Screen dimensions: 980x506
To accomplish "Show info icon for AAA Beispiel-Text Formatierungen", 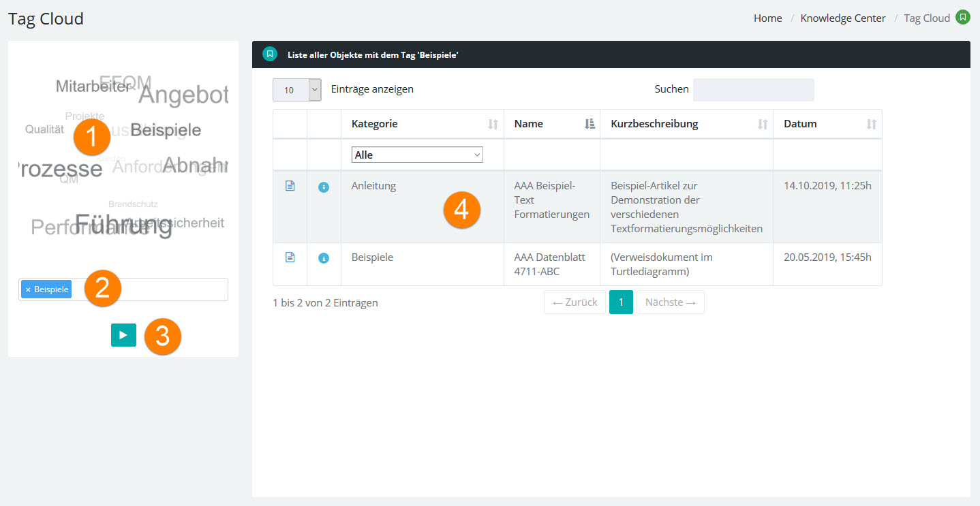I will coord(324,187).
